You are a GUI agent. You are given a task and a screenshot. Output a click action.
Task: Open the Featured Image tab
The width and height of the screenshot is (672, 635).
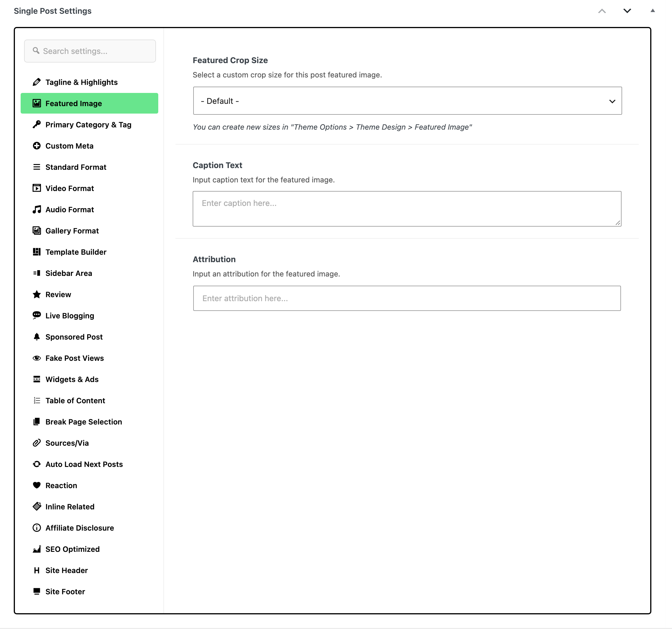point(89,103)
